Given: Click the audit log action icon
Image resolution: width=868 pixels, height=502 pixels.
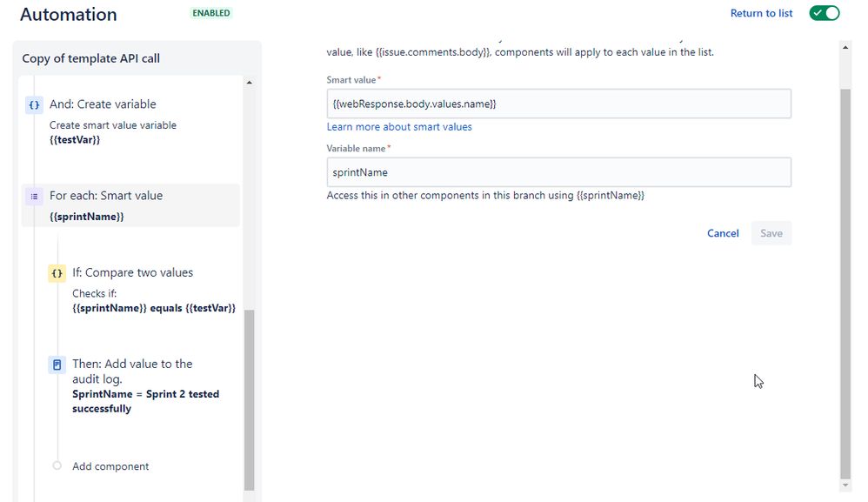Looking at the screenshot, I should (57, 365).
